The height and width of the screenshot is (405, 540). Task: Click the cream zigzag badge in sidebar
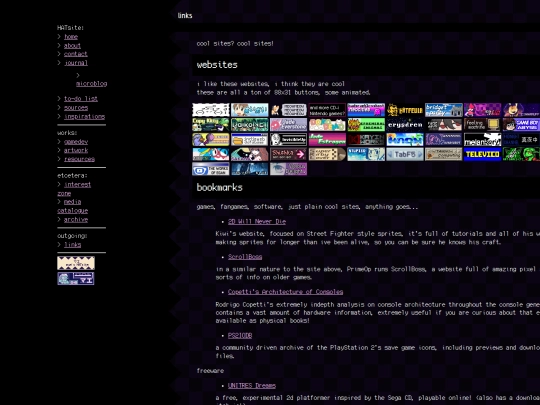pyautogui.click(x=76, y=263)
